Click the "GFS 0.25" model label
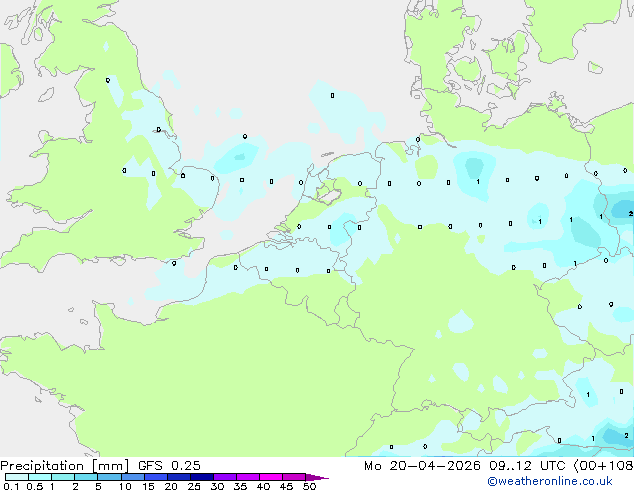Screen dimensions: 634x490 point(169,466)
